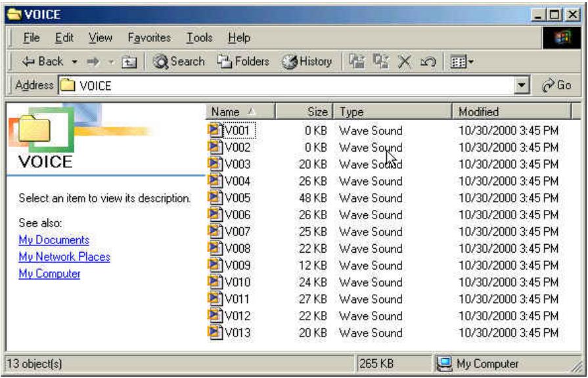The width and height of the screenshot is (588, 378).
Task: Click the VOICE folder icon in title bar
Action: pos(14,14)
